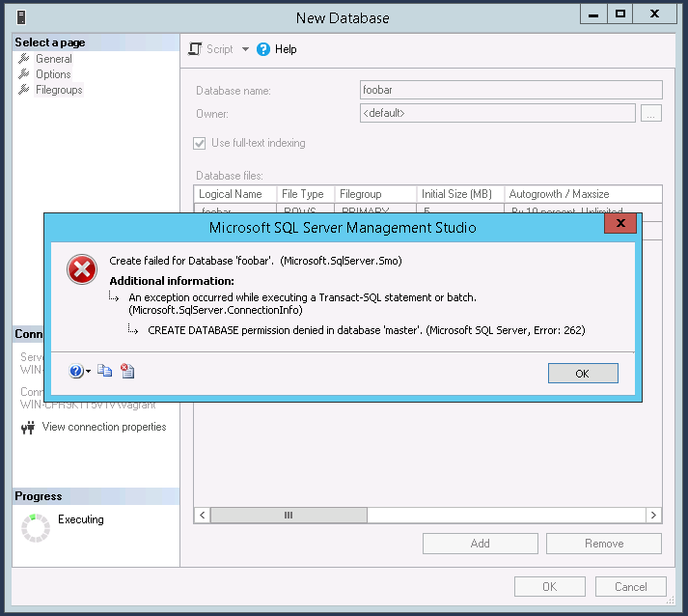Toggle the Use full-text indexing checkbox
This screenshot has height=616, width=688.
point(200,143)
